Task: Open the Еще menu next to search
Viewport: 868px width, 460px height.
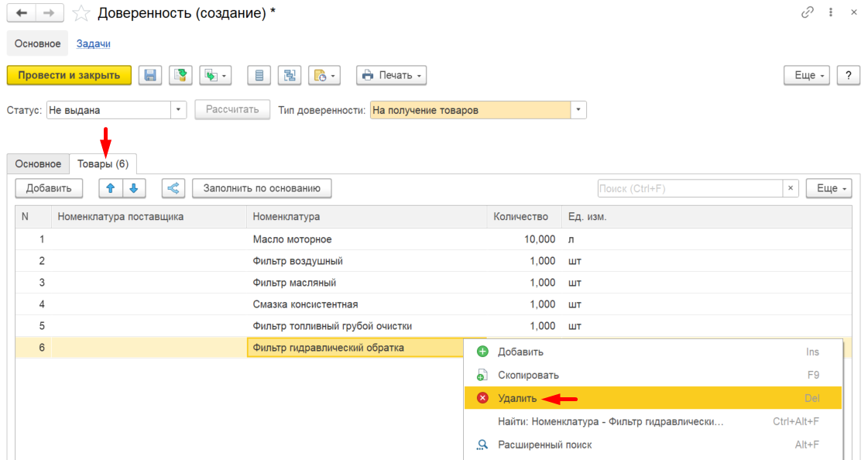Action: (x=829, y=188)
